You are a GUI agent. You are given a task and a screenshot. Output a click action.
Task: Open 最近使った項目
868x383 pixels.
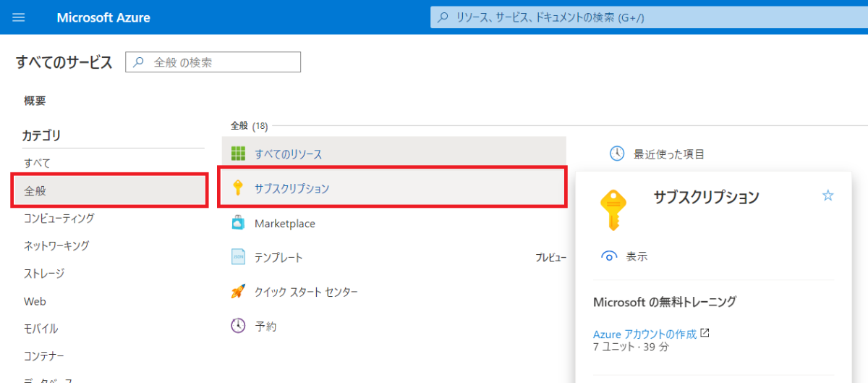(668, 153)
